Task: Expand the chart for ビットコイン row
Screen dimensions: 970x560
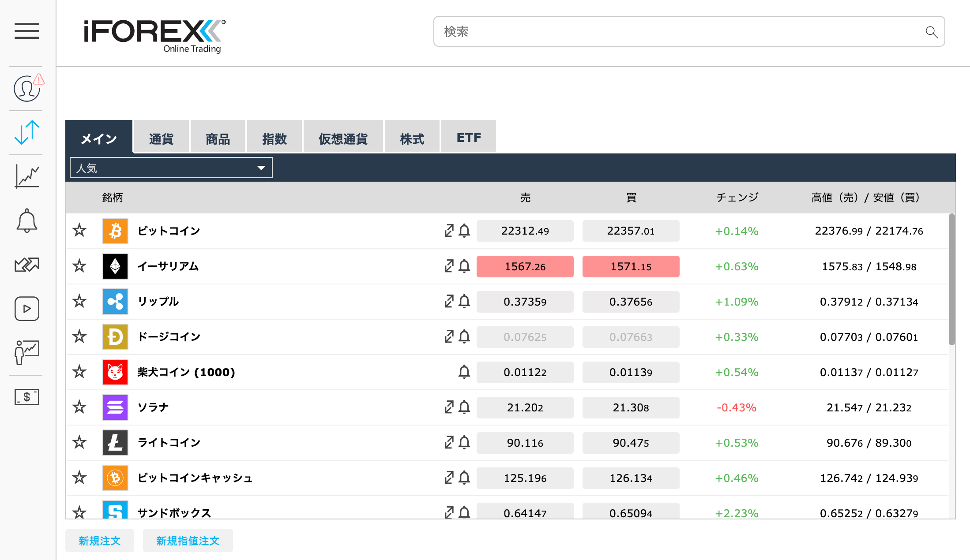Action: tap(448, 231)
